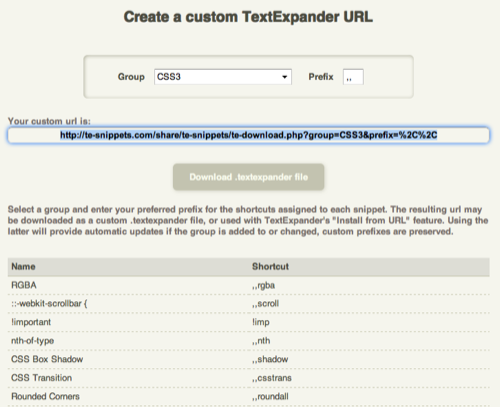Click the Name column header
Image resolution: width=500 pixels, height=407 pixels.
click(23, 266)
